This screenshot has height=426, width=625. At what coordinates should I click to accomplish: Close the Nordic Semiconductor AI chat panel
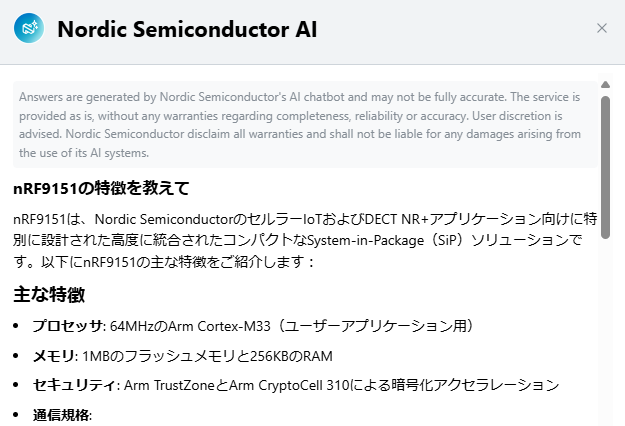coord(601,28)
